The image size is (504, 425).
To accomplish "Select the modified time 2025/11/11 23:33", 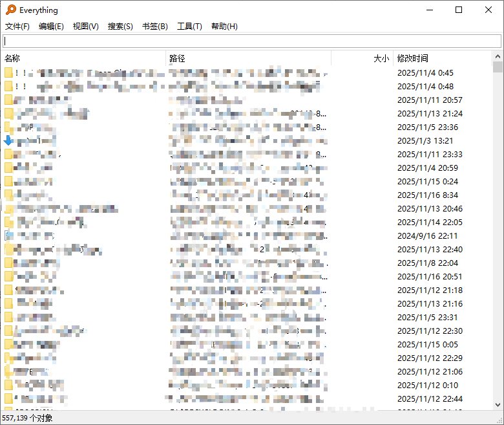I will click(430, 155).
